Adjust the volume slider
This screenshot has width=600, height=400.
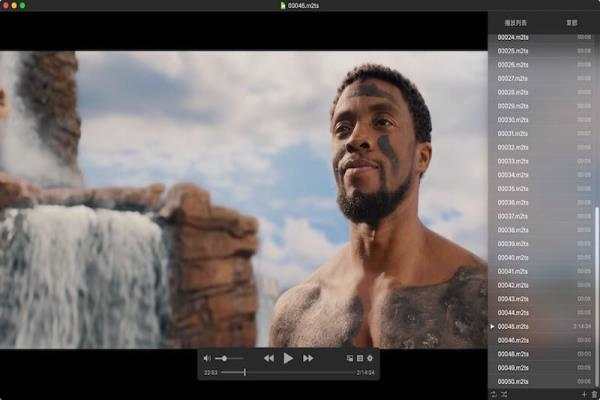pyautogui.click(x=228, y=359)
